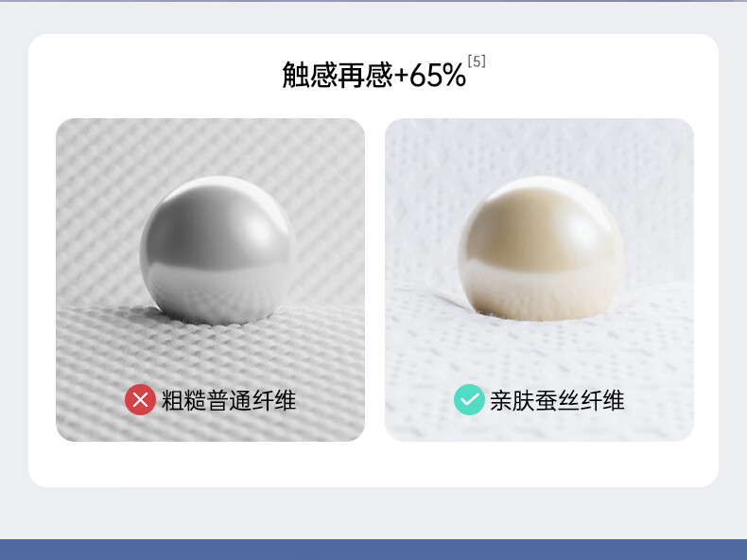747x560 pixels.
Task: Click the plus sign in the heading
Action: [401, 76]
